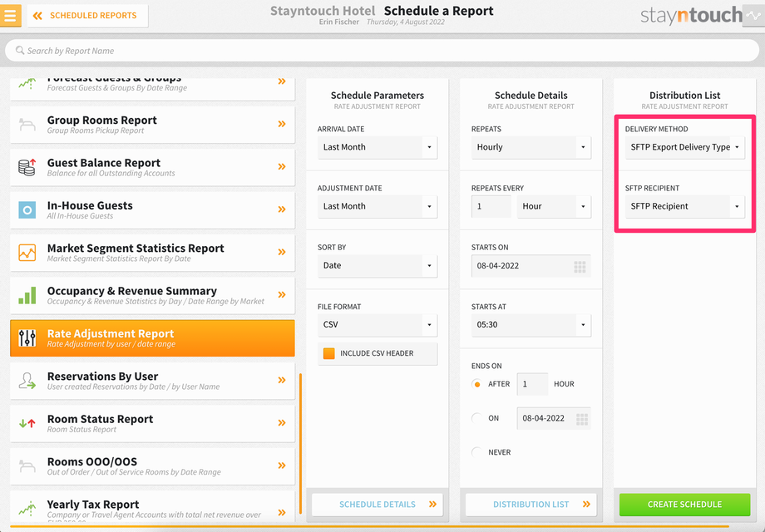Click the search magnifier icon

click(x=20, y=50)
